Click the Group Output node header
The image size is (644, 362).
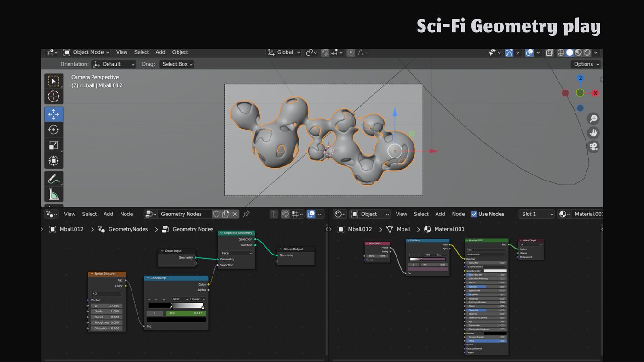(296, 249)
